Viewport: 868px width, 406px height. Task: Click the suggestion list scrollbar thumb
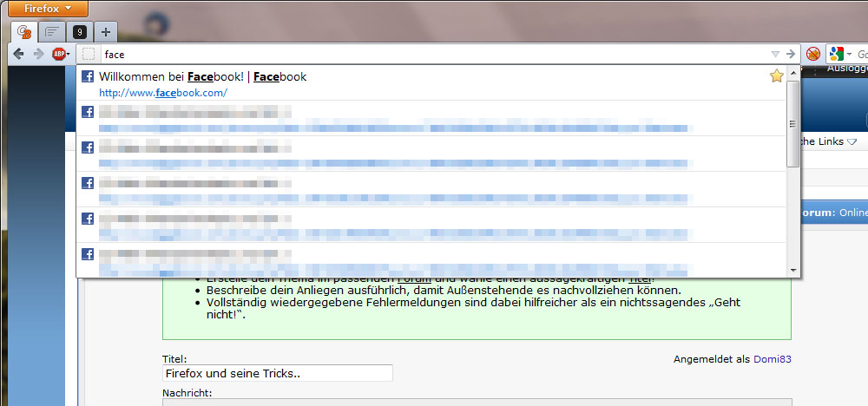click(792, 124)
